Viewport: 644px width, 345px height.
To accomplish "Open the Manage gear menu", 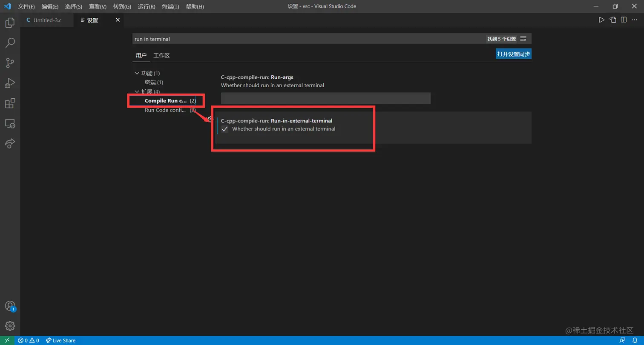I will (x=10, y=326).
